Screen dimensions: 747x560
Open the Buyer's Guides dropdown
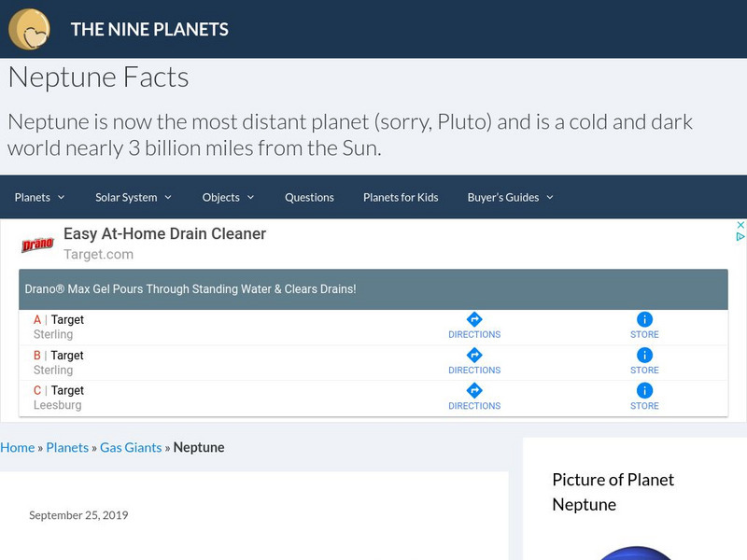(x=509, y=197)
